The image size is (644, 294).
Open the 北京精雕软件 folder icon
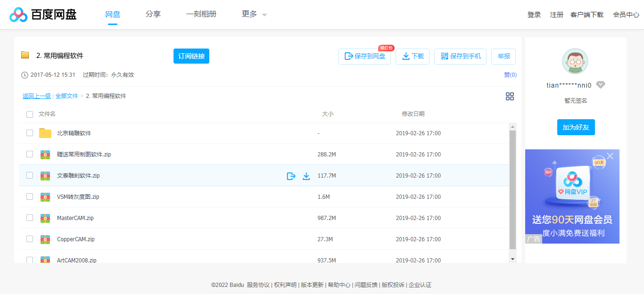[x=45, y=133]
